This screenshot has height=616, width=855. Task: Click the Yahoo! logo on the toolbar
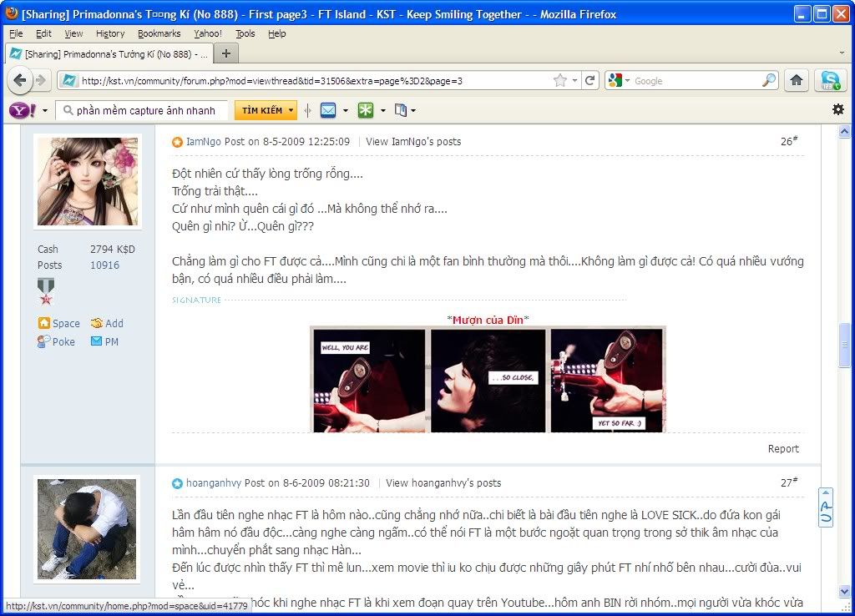[23, 111]
